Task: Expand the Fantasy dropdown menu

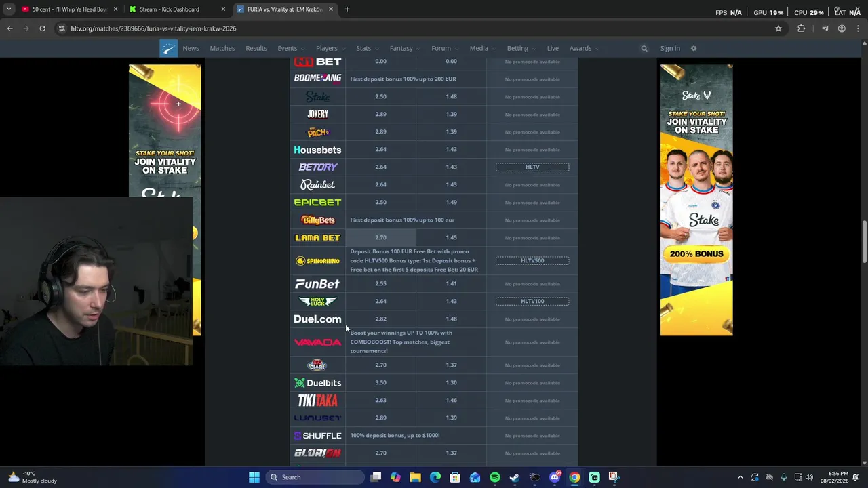Action: 405,48
